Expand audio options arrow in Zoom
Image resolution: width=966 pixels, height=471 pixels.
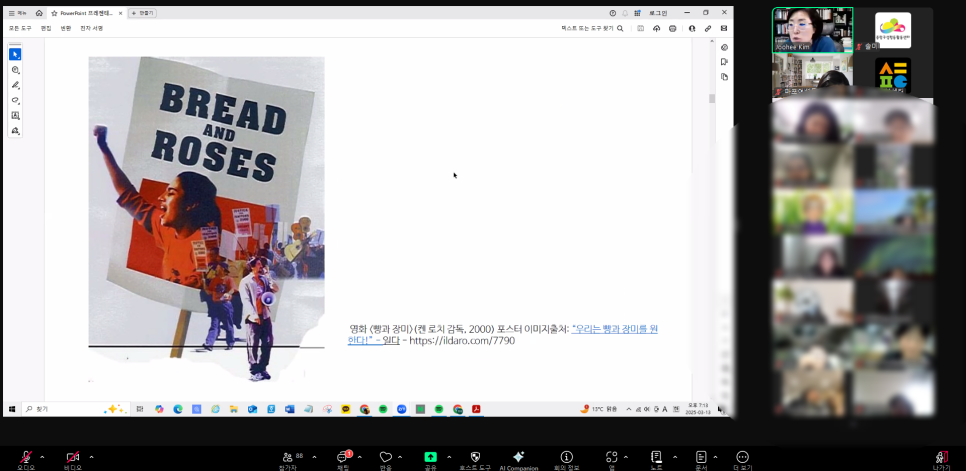[x=42, y=457]
